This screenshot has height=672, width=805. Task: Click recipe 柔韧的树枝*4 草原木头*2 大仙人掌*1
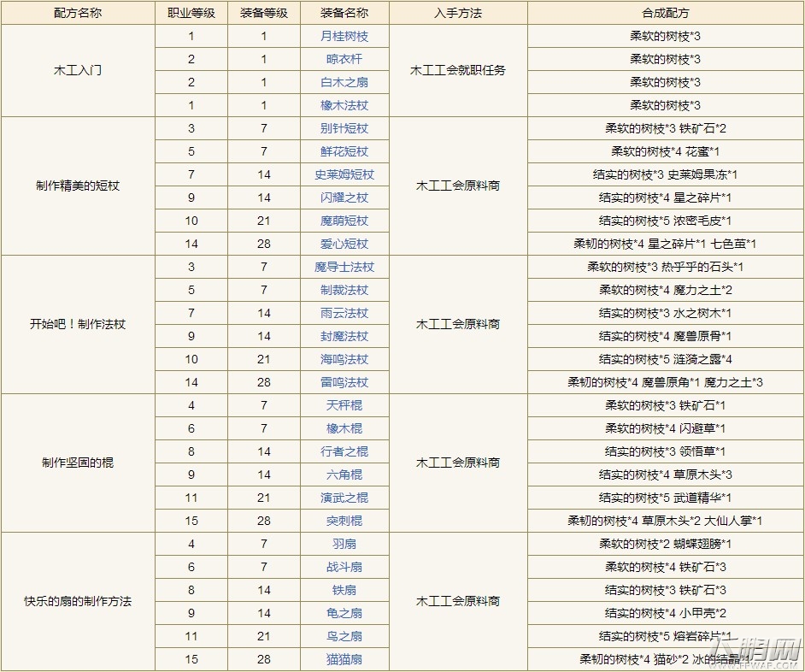point(666,522)
